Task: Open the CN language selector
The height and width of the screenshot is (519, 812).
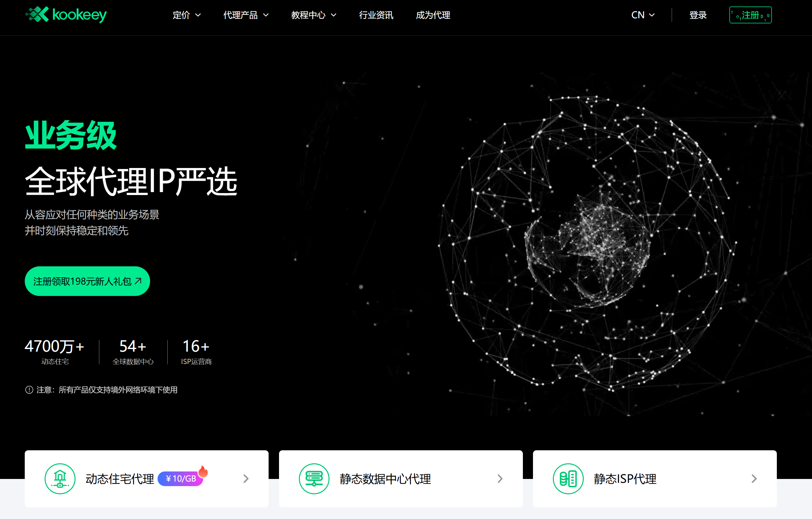Action: (642, 15)
